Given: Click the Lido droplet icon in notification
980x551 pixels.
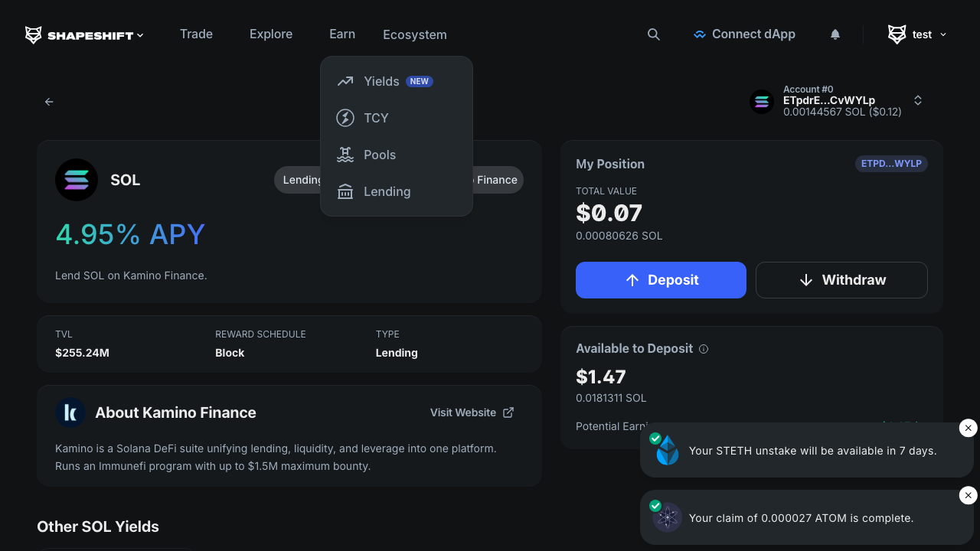Looking at the screenshot, I should point(668,451).
